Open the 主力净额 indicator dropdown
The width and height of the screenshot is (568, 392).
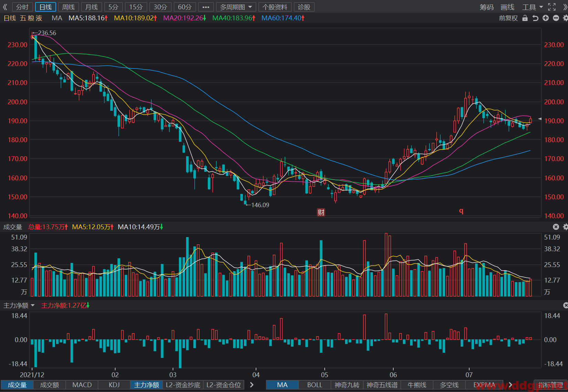point(19,305)
